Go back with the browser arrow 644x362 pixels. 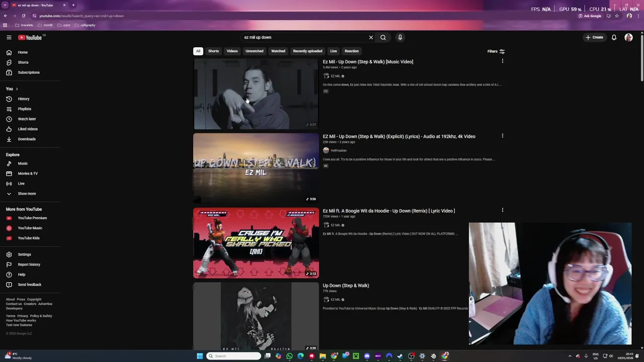coord(5,16)
